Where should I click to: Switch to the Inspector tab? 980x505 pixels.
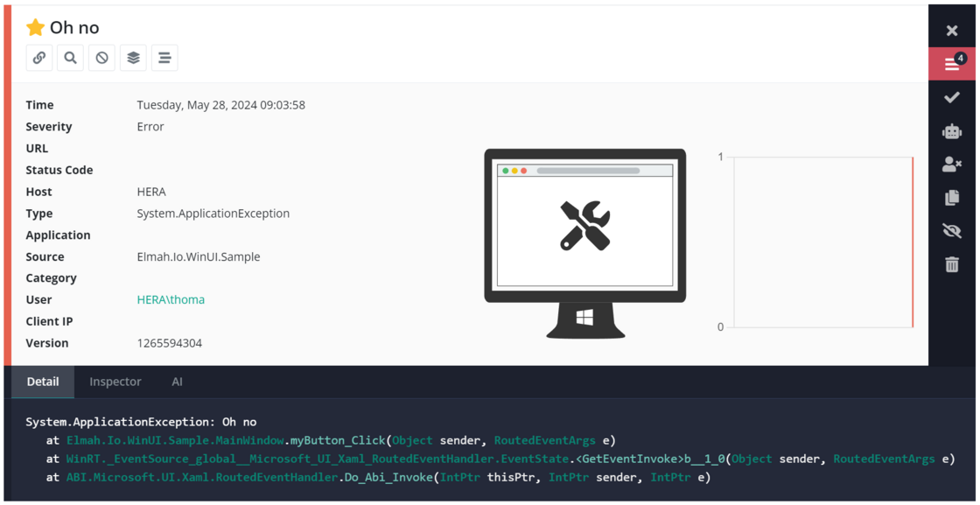pyautogui.click(x=115, y=382)
